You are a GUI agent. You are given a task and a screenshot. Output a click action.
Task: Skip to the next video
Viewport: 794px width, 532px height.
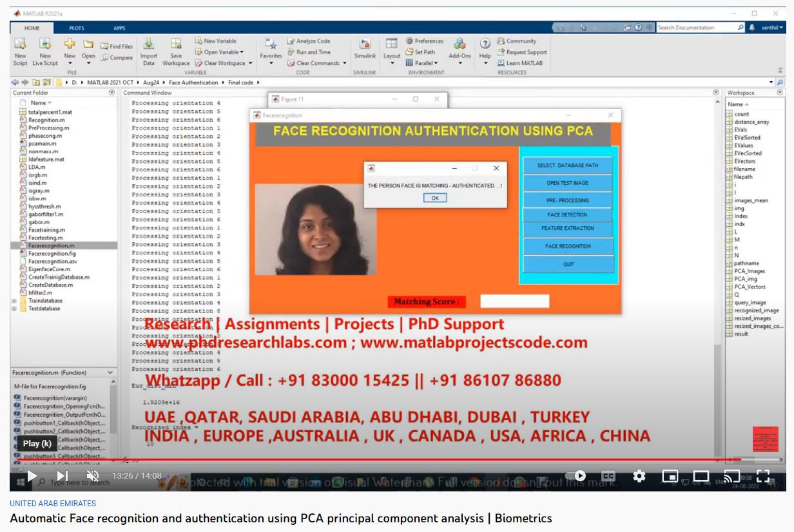[x=63, y=476]
